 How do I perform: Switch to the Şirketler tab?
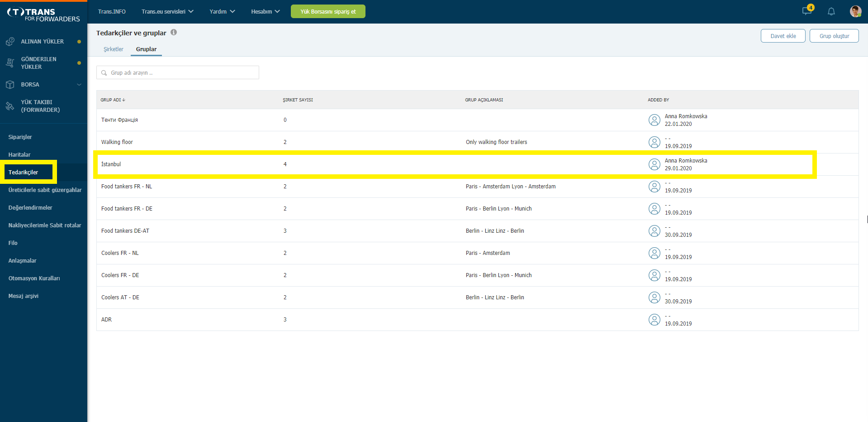(114, 49)
